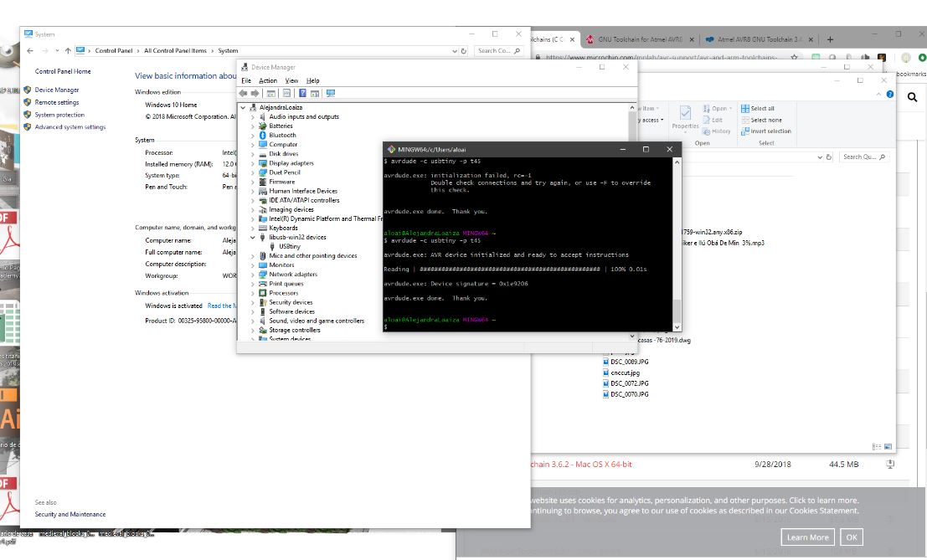Click the Device Manager shield icon in System sidebar
Screen dimensions: 927x560
(x=27, y=90)
